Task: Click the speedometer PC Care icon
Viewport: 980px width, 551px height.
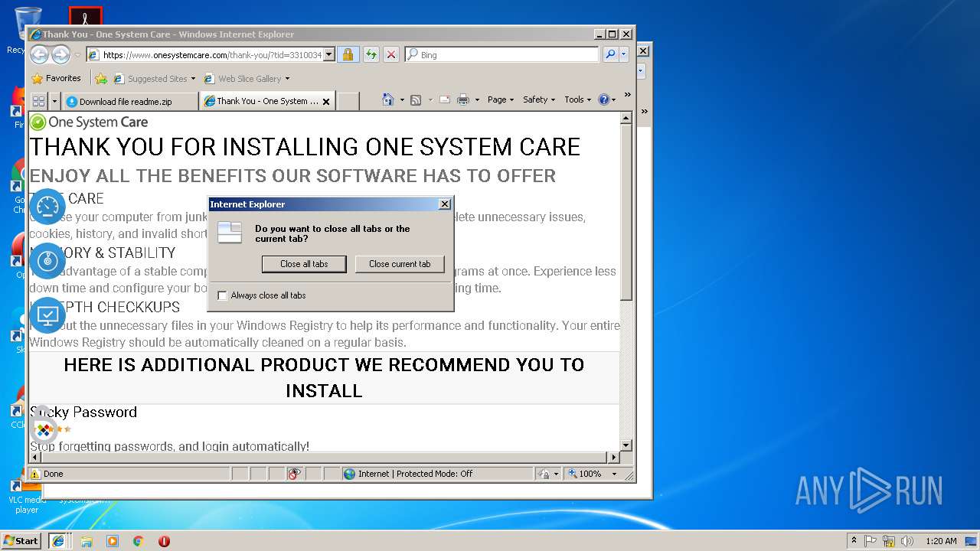Action: tap(47, 207)
